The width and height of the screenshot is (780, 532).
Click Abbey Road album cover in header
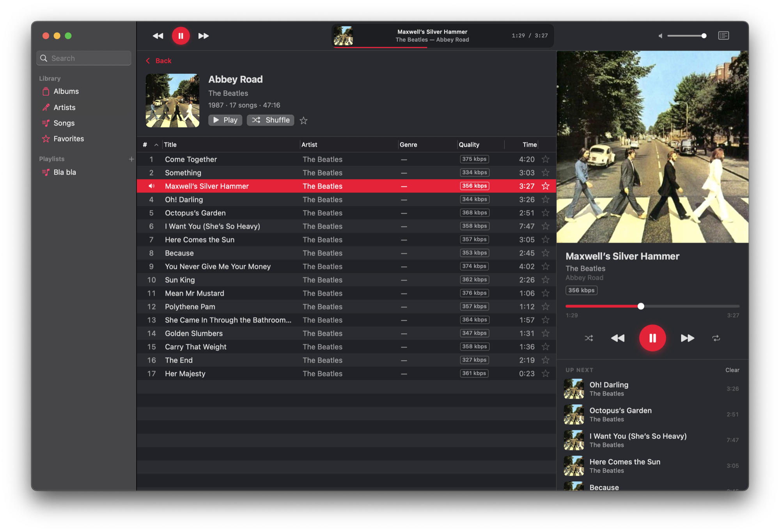click(172, 101)
